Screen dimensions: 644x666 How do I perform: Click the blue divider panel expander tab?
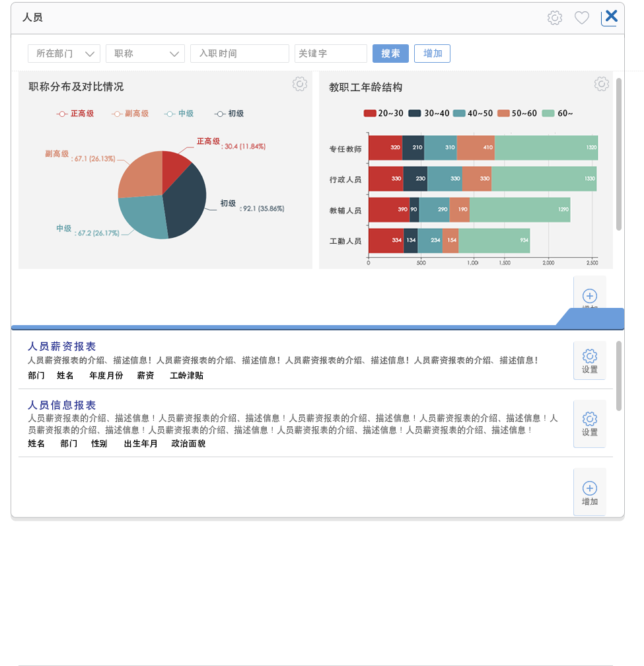click(x=590, y=318)
